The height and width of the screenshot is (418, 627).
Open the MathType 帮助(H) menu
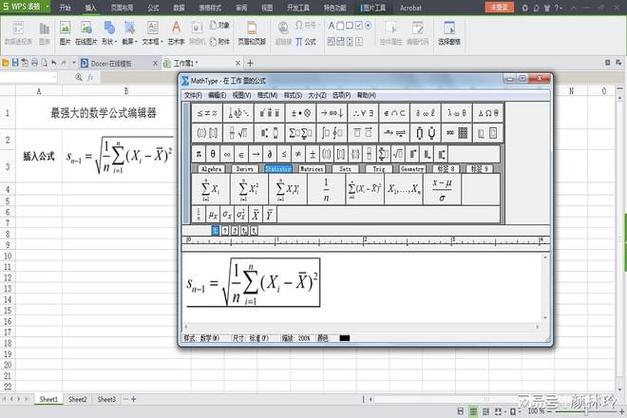click(x=366, y=95)
